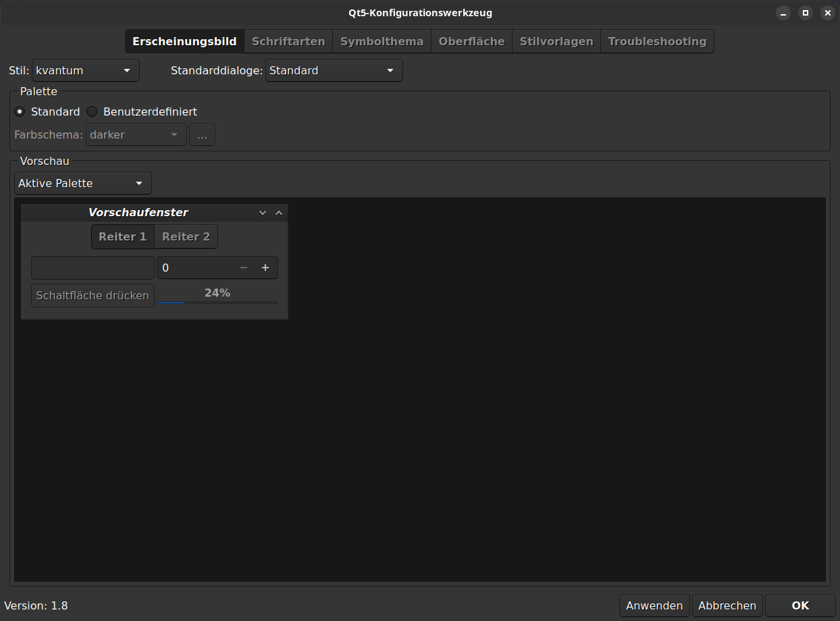The image size is (840, 621).
Task: Select the Reiter 2 preview tab
Action: [x=186, y=237]
